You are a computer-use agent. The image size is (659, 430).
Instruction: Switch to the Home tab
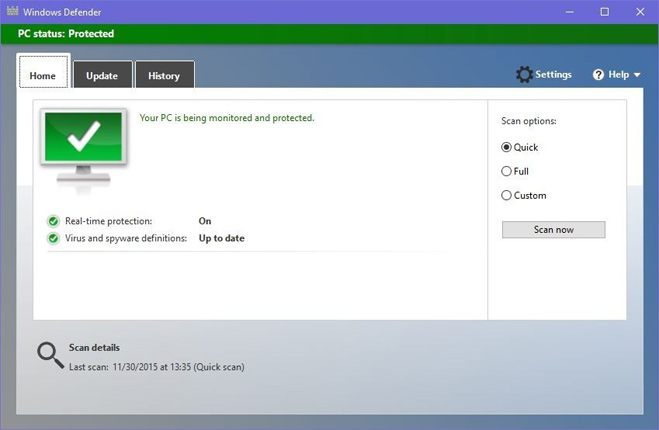pyautogui.click(x=43, y=71)
